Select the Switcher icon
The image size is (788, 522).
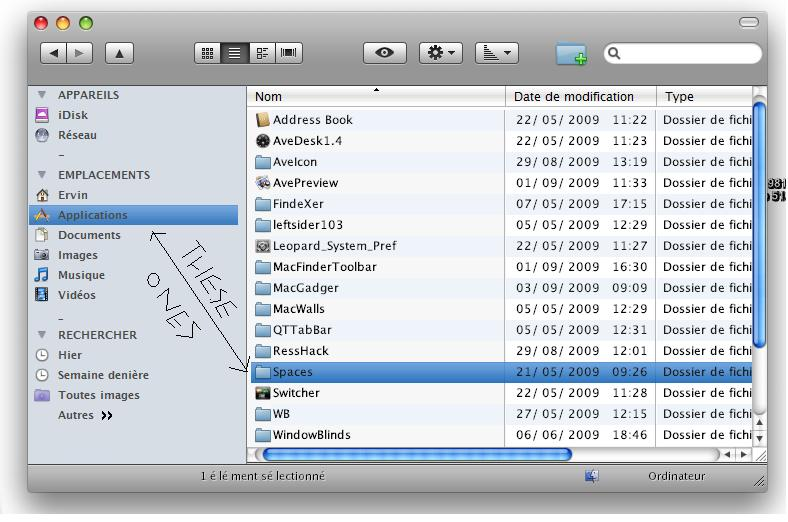click(262, 393)
